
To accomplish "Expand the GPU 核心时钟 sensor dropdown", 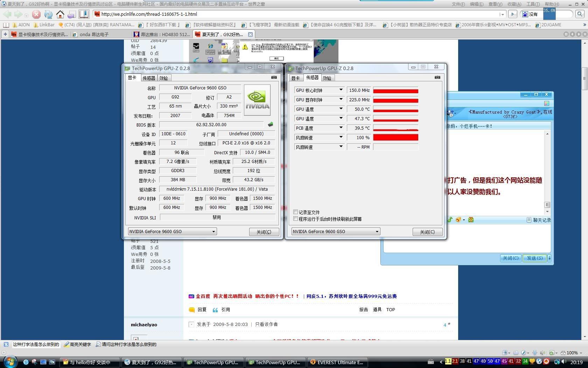I will (x=341, y=90).
